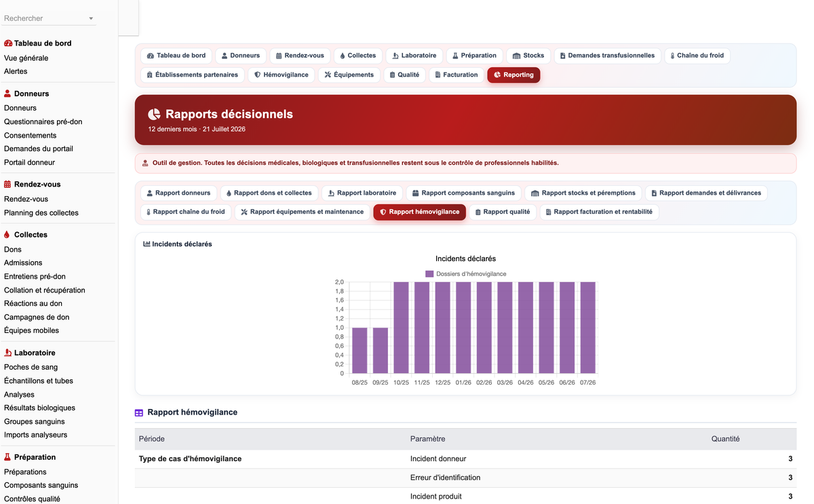Click the bar chart icon beside Incidents déclarés
The height and width of the screenshot is (504, 814).
click(147, 244)
